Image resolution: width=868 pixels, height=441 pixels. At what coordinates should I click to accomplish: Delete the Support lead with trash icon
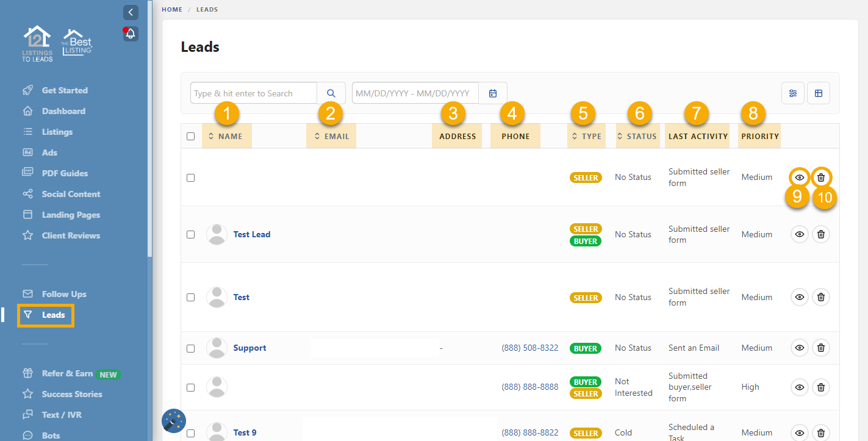[x=821, y=348]
